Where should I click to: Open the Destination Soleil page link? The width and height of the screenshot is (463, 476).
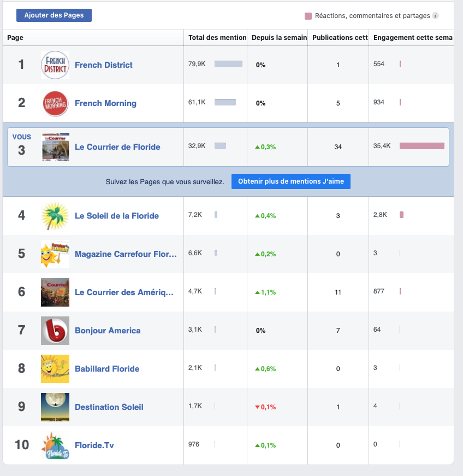109,407
